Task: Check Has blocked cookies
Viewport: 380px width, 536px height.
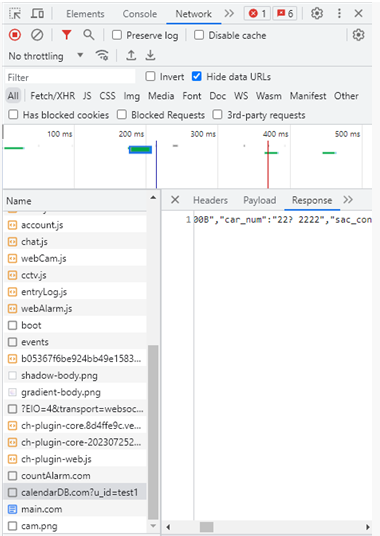Action: tap(13, 115)
